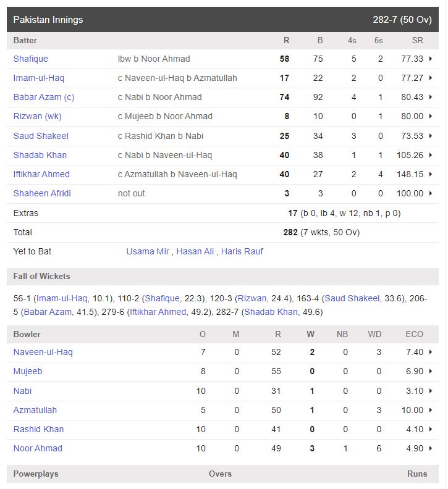Expand Azmatullah's bowling row arrow
This screenshot has width=448, height=489.
pyautogui.click(x=430, y=411)
